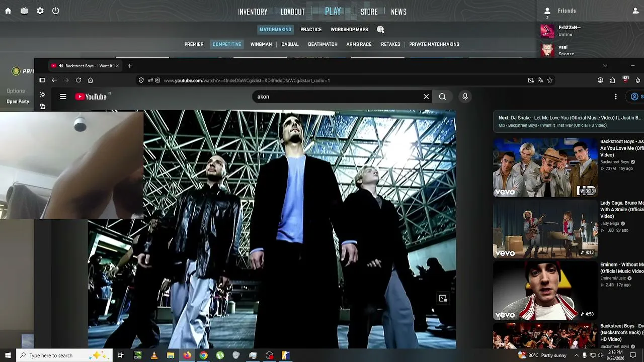Viewport: 644px width, 362px height.
Task: Switch to the Practice tab
Action: coord(311,30)
